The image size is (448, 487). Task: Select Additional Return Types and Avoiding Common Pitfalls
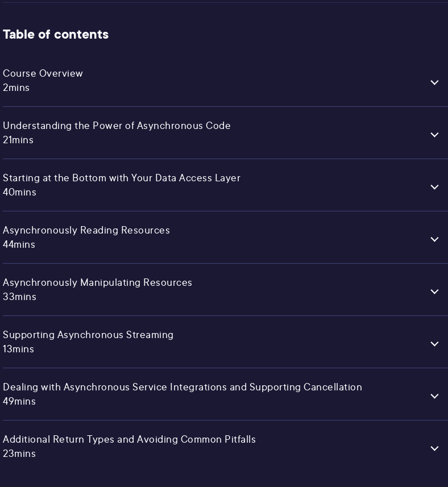point(129,439)
